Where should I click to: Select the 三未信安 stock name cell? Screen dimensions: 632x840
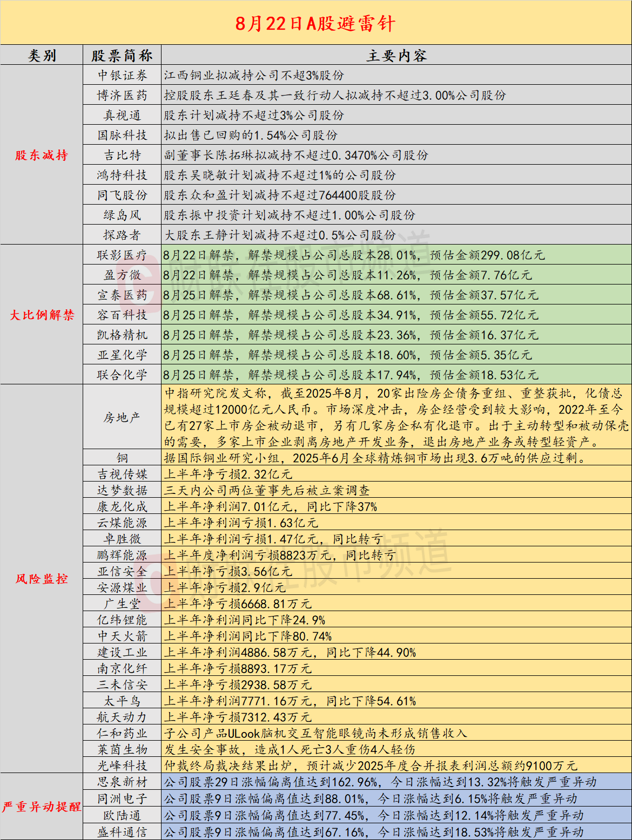point(122,685)
